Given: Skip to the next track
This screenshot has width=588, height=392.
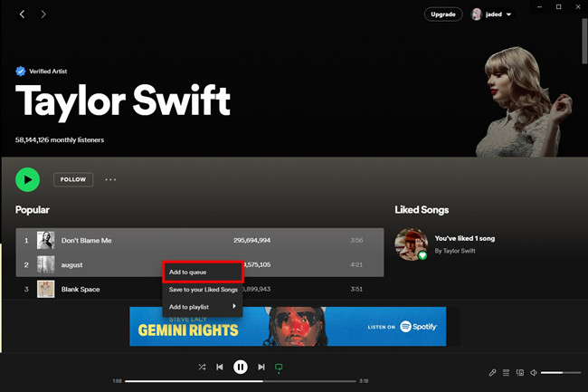Looking at the screenshot, I should point(261,367).
